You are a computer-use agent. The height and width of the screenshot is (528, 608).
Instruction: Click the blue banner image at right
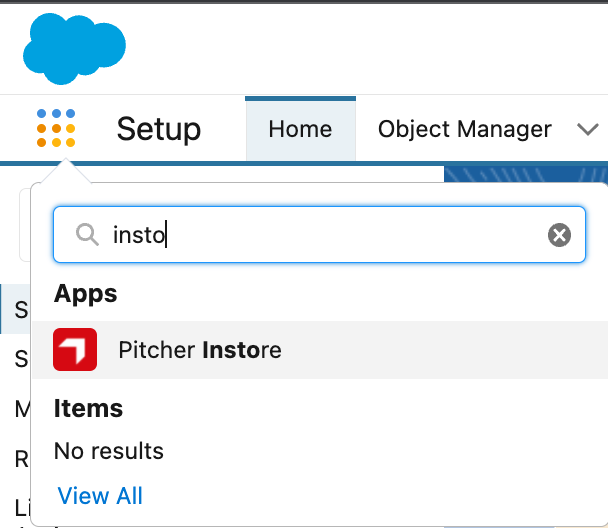tap(525, 173)
